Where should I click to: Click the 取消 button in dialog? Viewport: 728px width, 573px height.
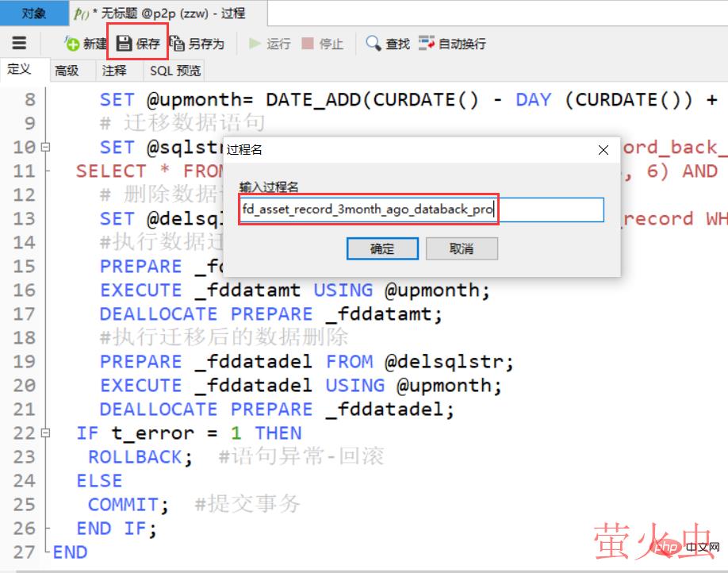[462, 248]
